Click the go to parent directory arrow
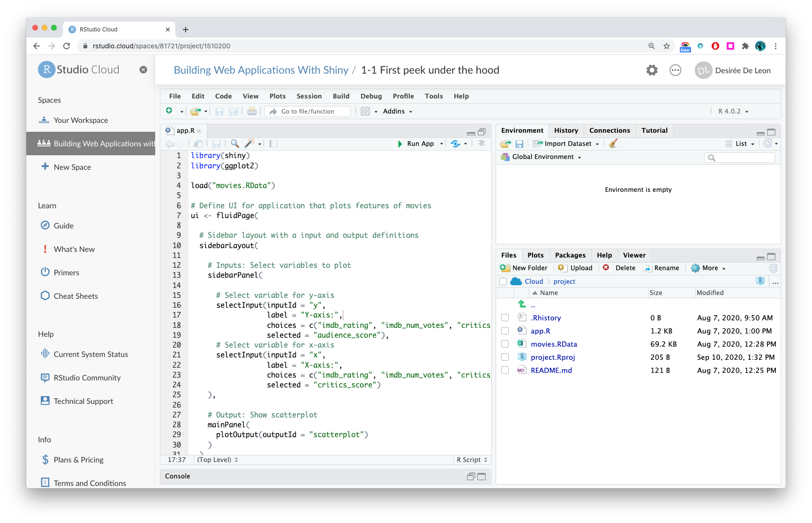Image resolution: width=812 pixels, height=523 pixels. pyautogui.click(x=522, y=304)
